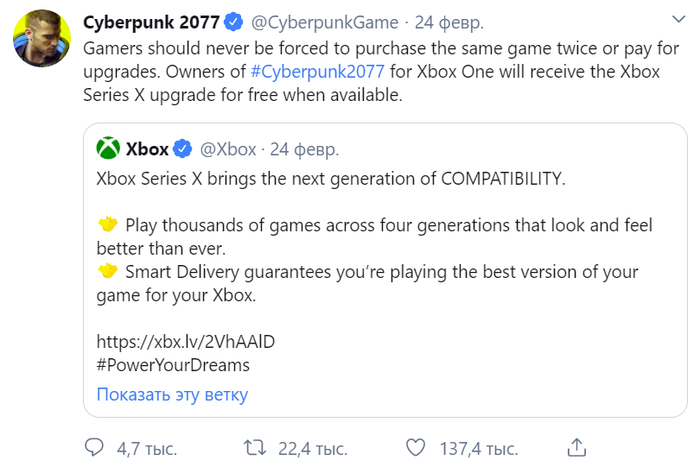Click the Cyberpunk 2077 profile avatar
Viewport: 700px width, 467px height.
[x=41, y=41]
